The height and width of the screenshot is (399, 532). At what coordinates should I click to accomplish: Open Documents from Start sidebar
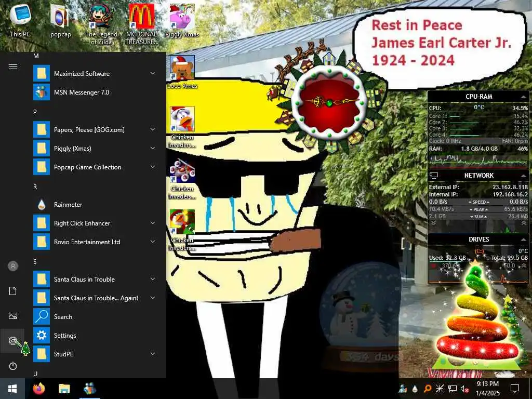(x=13, y=291)
